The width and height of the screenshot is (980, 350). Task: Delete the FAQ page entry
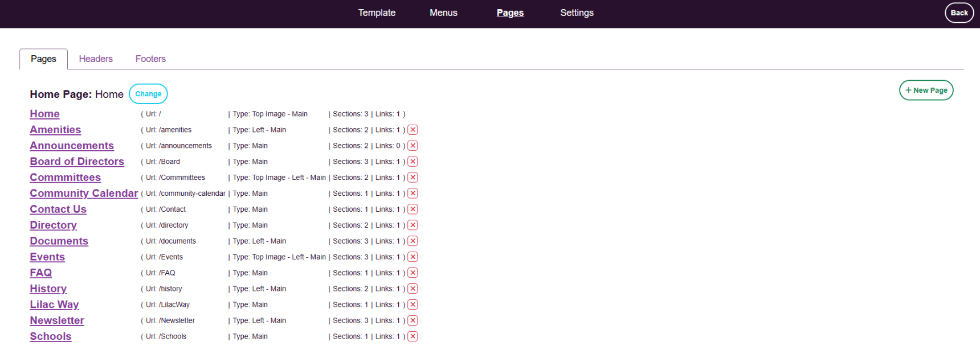tap(413, 273)
